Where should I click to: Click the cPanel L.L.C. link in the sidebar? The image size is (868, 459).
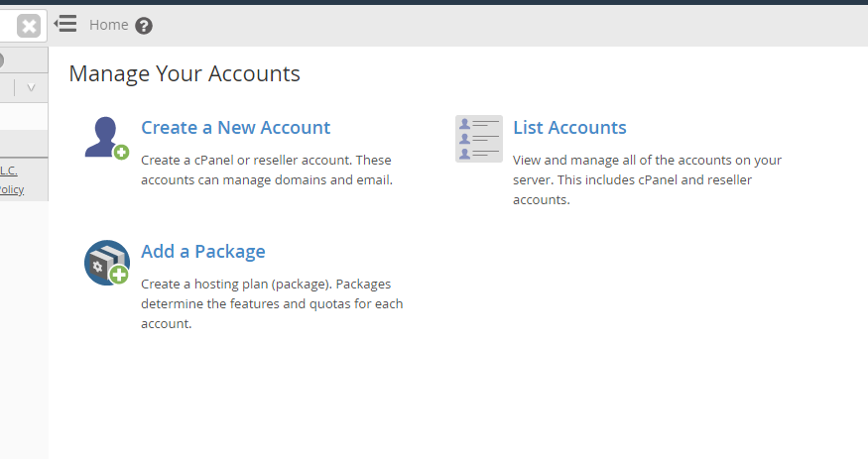click(x=8, y=170)
